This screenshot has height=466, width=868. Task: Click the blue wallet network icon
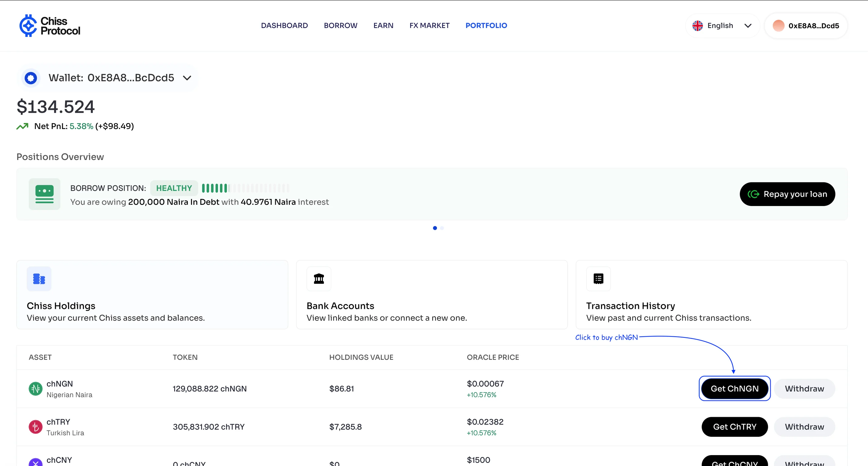click(31, 78)
